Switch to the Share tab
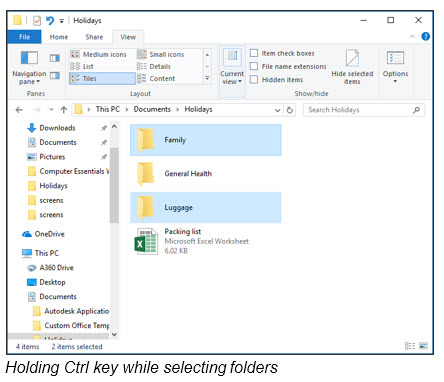 [94, 37]
